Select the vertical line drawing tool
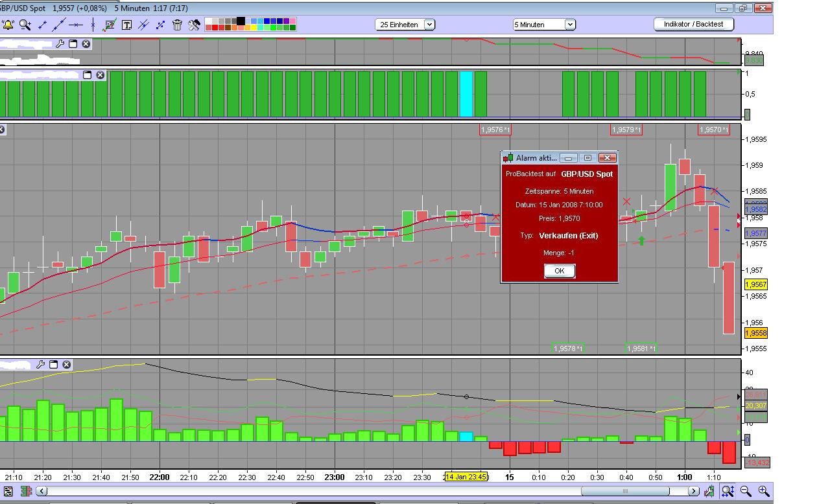830x504 pixels. [x=93, y=25]
